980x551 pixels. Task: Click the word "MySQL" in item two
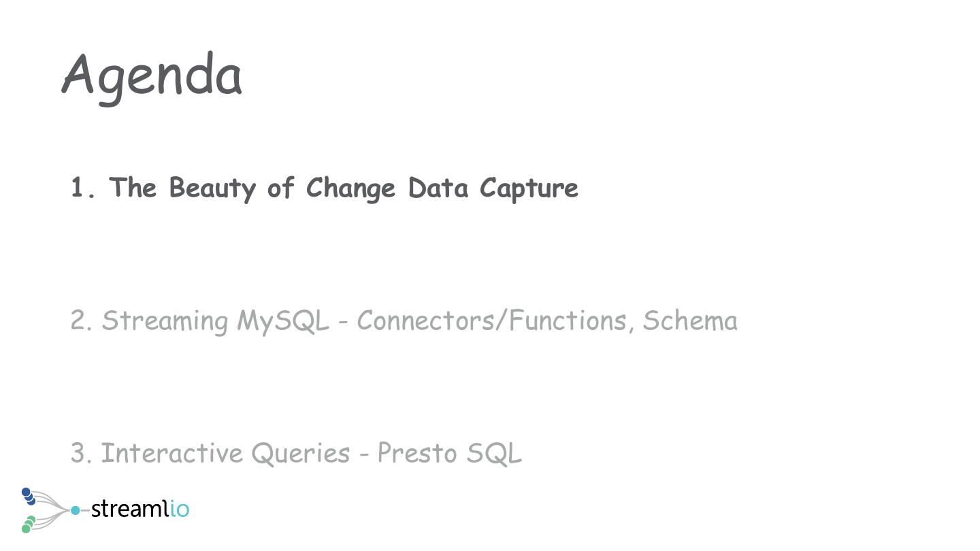[282, 320]
